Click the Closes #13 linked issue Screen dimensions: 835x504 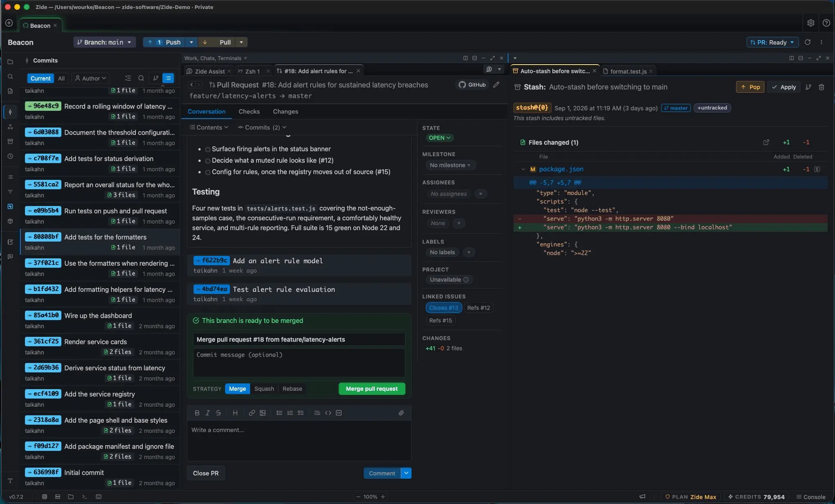(443, 308)
